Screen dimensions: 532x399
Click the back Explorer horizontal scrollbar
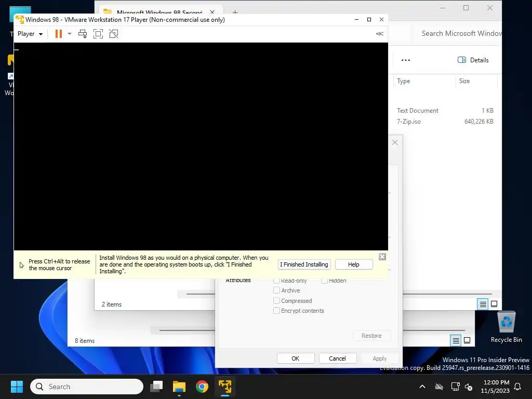click(434, 330)
